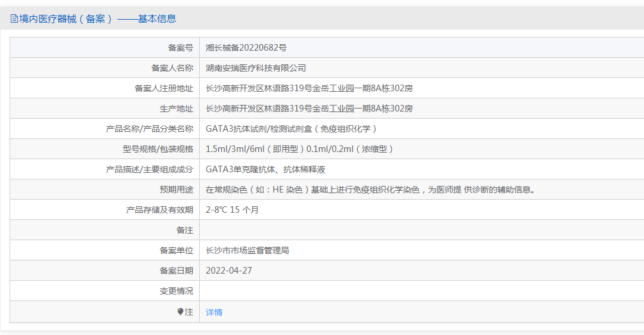Click the lightbulb icon next to 注
The height and width of the screenshot is (335, 644).
180,312
